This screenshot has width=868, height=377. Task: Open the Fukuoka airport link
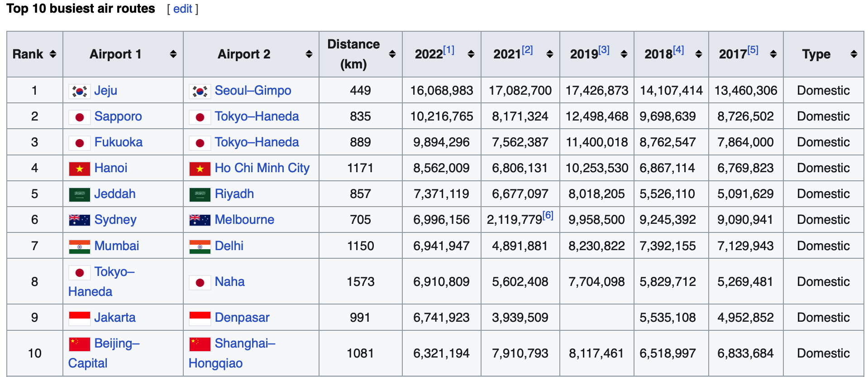(x=119, y=142)
